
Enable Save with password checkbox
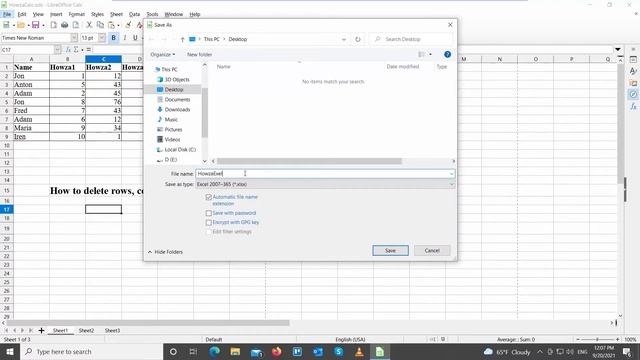coord(209,213)
